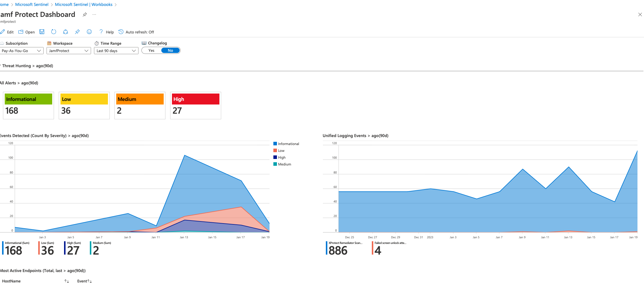Open the more options ellipsis beside the title

(x=94, y=15)
